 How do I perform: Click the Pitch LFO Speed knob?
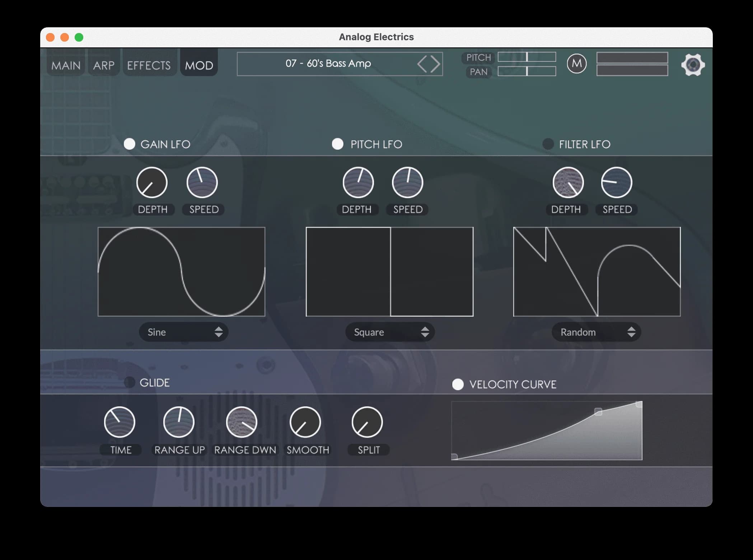408,182
